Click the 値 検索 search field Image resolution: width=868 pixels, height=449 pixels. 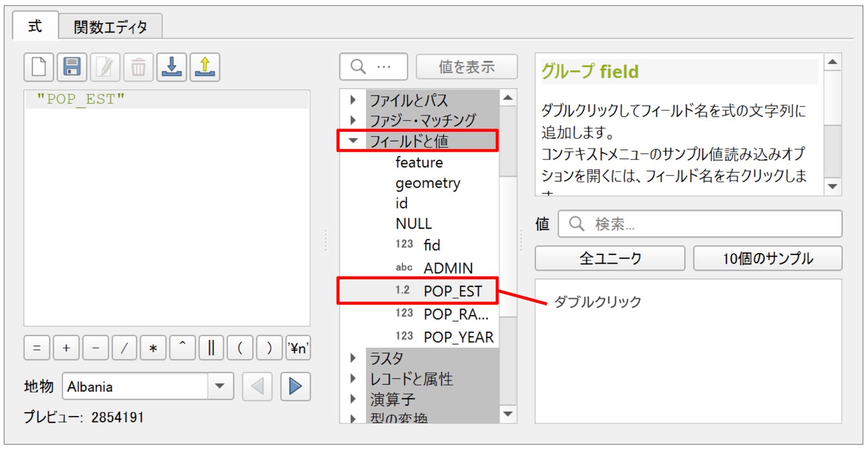click(x=700, y=223)
